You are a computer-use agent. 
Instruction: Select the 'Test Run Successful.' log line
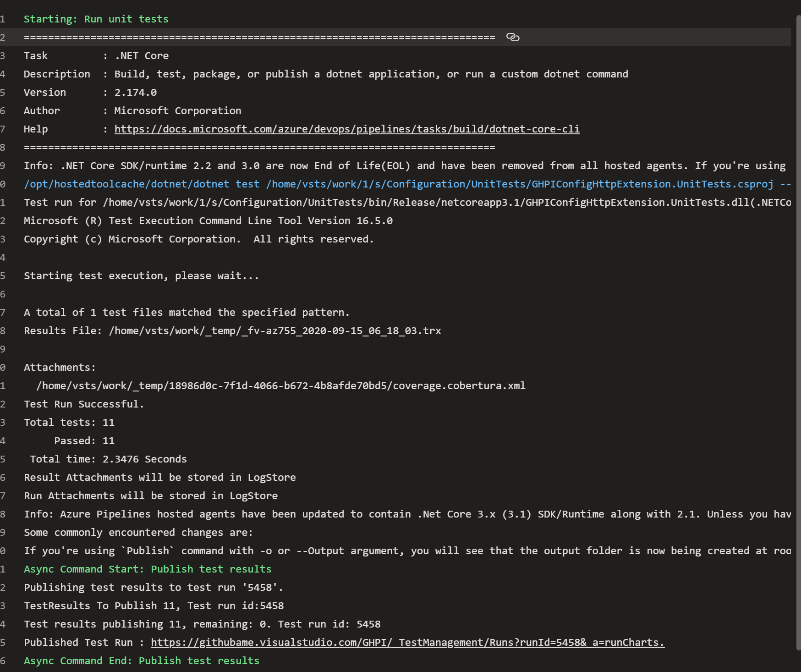[84, 404]
